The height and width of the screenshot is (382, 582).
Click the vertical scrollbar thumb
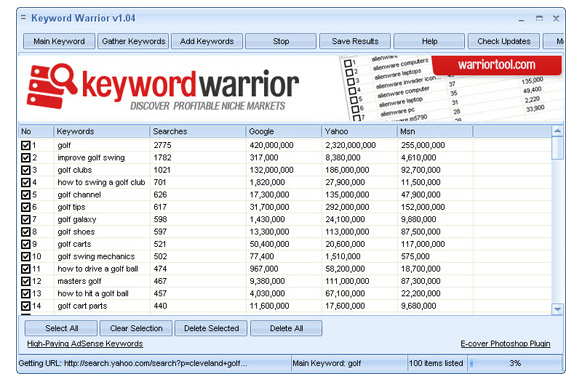click(x=558, y=148)
